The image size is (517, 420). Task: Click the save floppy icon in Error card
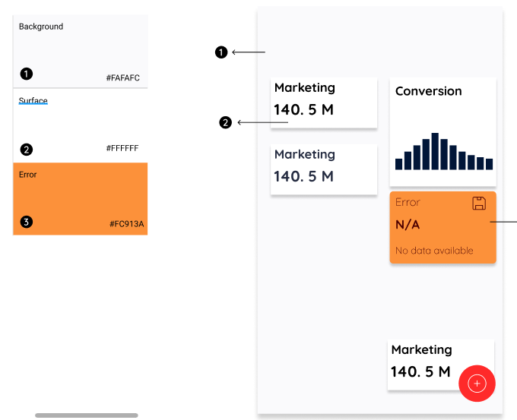(x=479, y=204)
